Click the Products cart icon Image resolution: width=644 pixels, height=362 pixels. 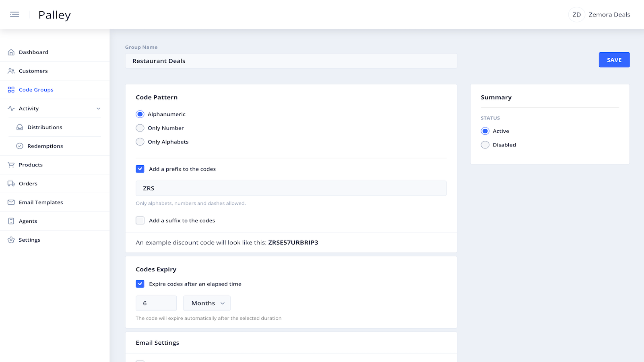(x=11, y=165)
